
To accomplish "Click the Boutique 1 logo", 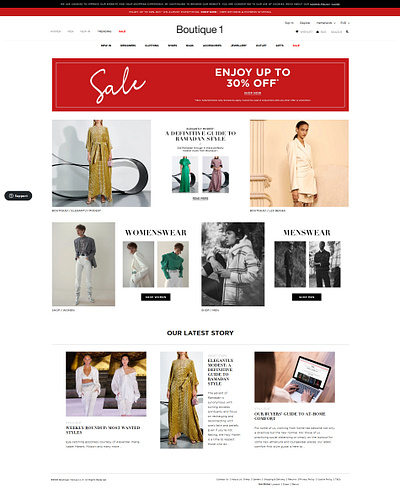I will [200, 30].
